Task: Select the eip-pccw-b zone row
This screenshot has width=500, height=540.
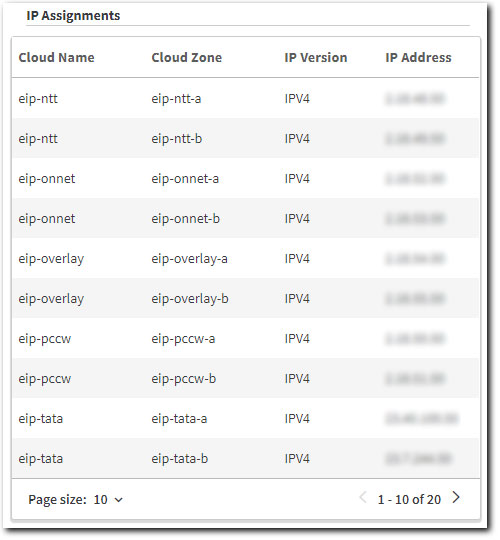Action: point(246,378)
